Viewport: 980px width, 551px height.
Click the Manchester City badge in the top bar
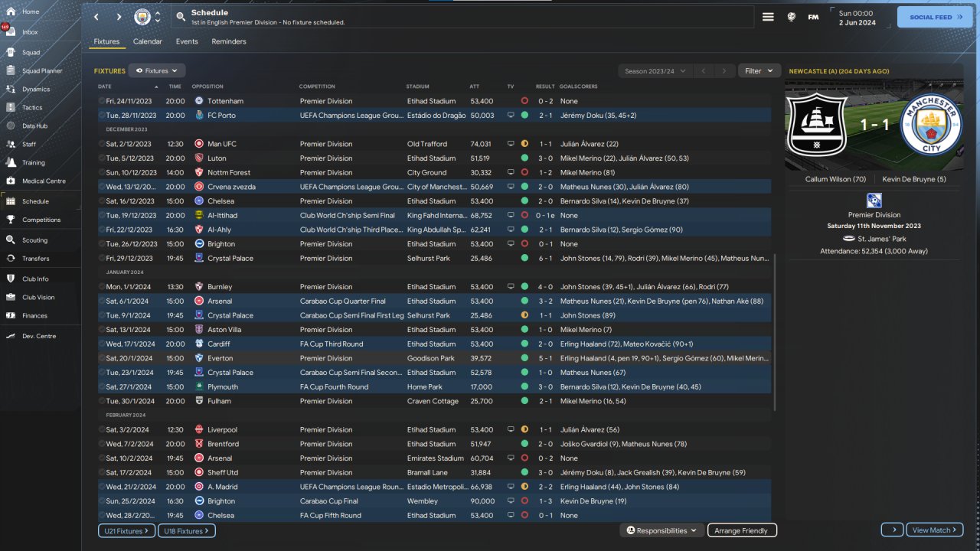tap(142, 17)
